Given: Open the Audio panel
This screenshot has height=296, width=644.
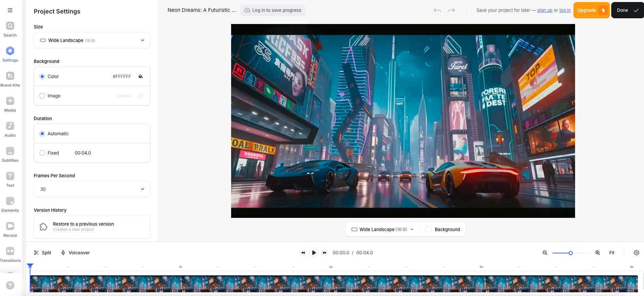Looking at the screenshot, I should point(10,130).
